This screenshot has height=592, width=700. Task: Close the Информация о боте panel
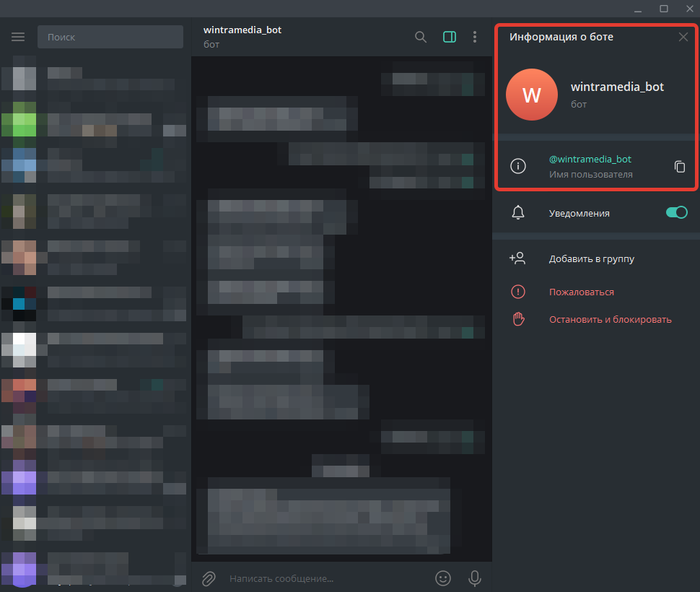pyautogui.click(x=683, y=37)
